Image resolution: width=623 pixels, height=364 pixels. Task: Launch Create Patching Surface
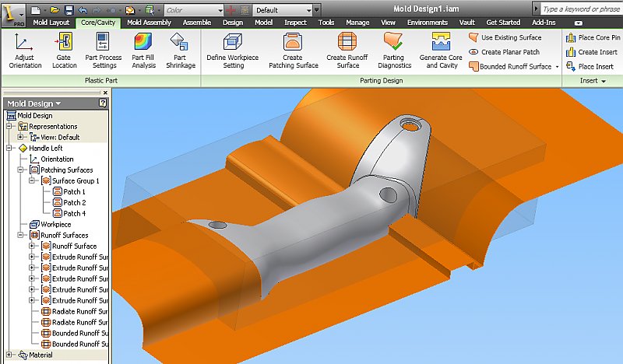coord(294,51)
